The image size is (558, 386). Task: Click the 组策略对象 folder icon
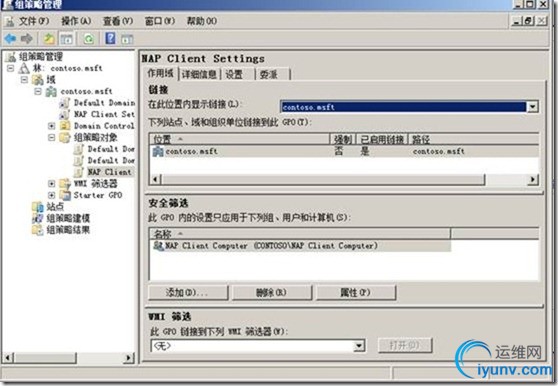tap(65, 137)
